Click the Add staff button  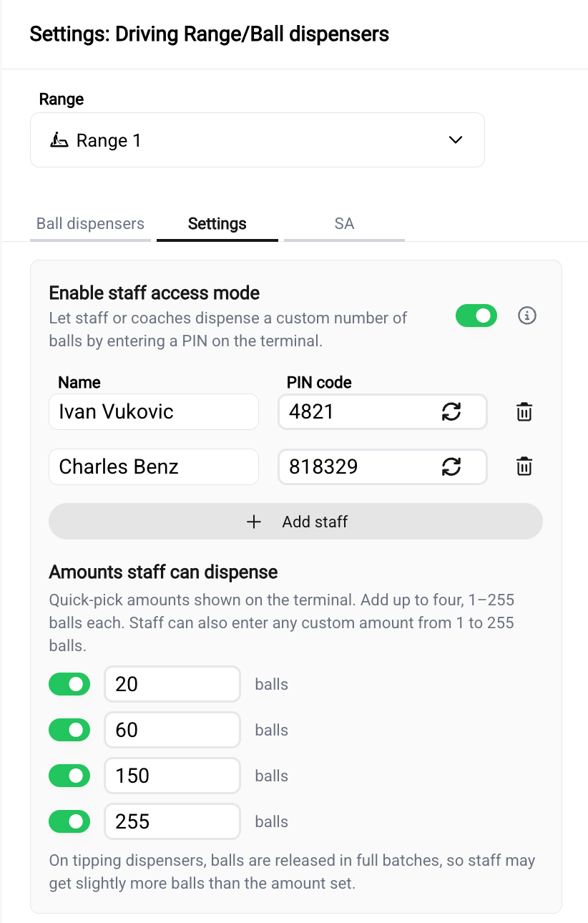295,522
